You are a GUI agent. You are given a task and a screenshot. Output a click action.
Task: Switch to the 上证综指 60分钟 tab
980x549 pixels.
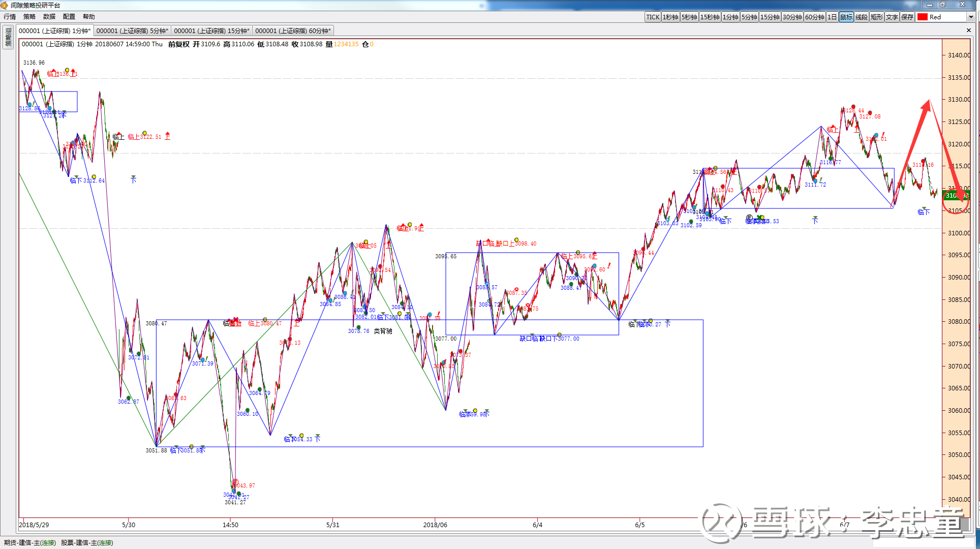pos(293,30)
